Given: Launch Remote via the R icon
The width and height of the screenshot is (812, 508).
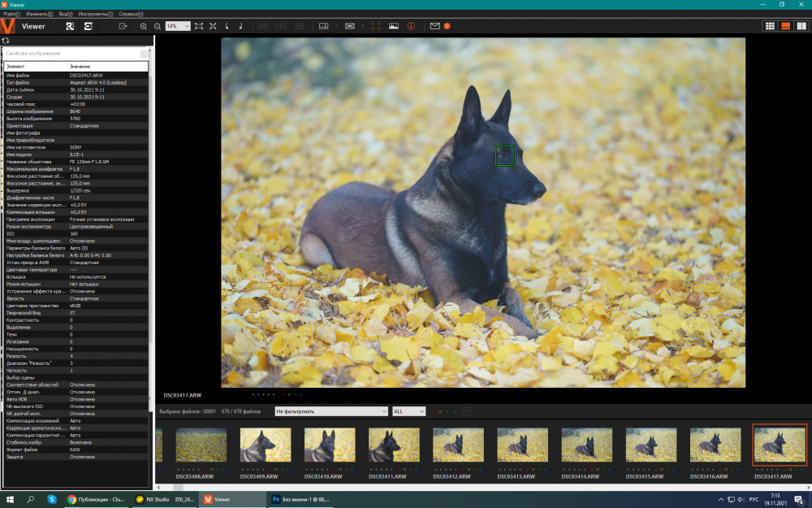Looking at the screenshot, I should tap(70, 27).
